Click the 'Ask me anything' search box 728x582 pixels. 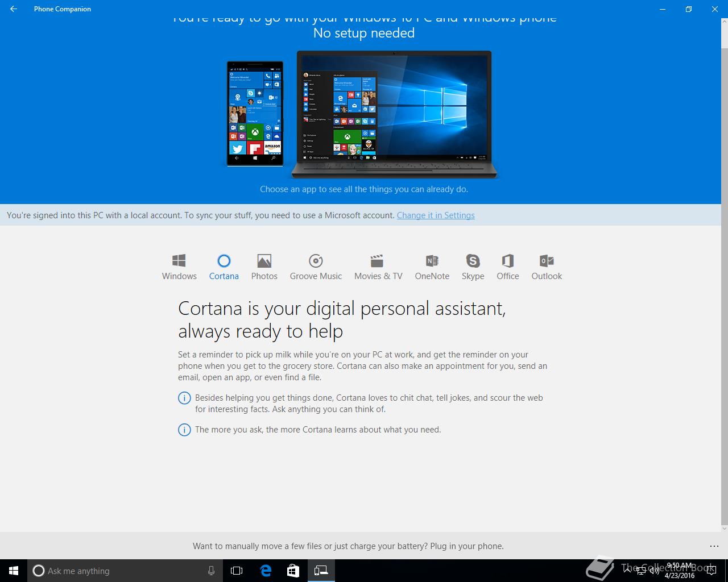(125, 571)
